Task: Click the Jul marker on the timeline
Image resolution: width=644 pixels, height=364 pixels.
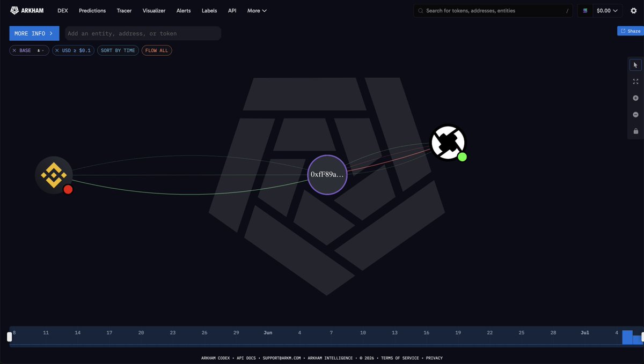Action: [584, 332]
